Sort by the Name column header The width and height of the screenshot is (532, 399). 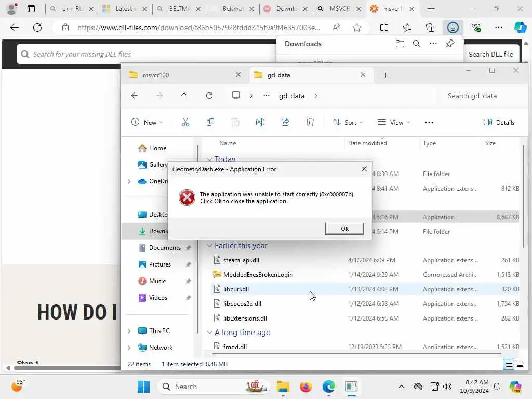click(228, 143)
